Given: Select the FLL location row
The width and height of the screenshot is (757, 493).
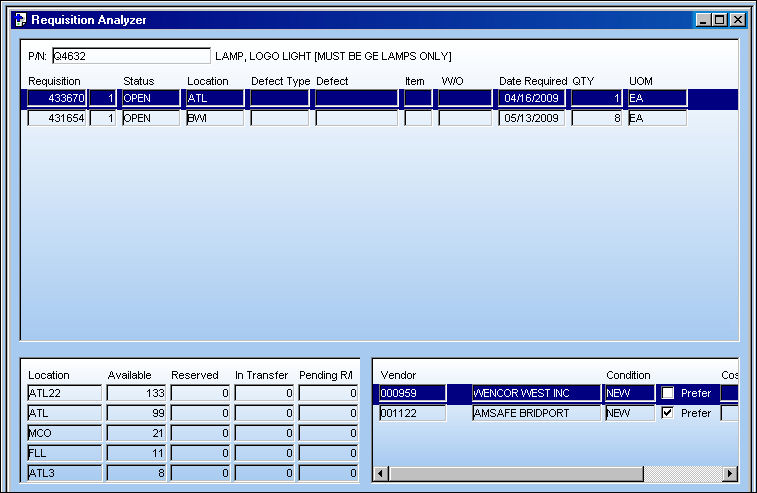Looking at the screenshot, I should pos(193,453).
